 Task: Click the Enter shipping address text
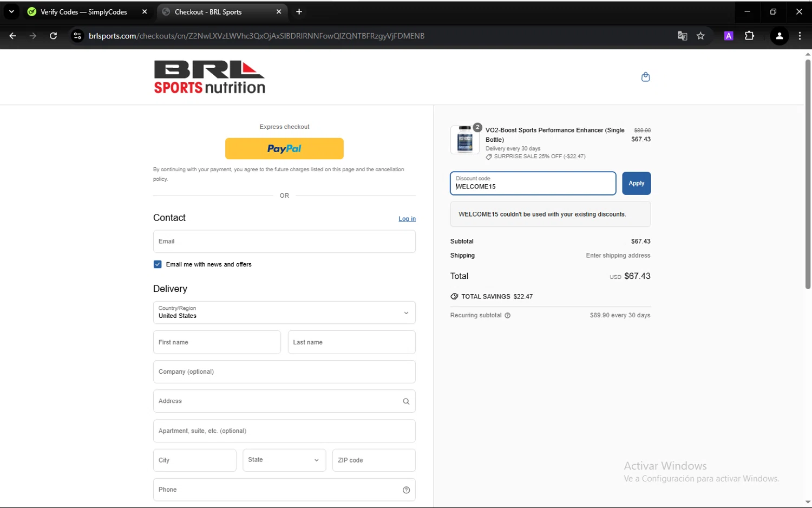(x=618, y=256)
